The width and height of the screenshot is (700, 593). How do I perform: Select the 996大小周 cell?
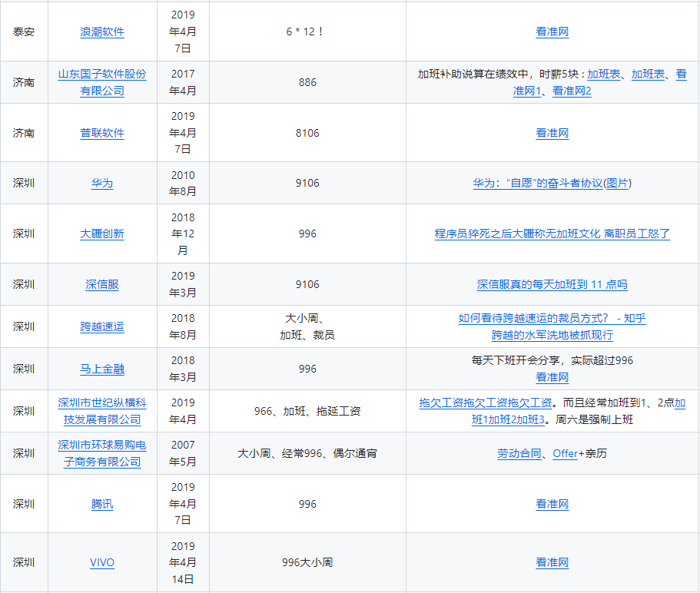coord(307,562)
